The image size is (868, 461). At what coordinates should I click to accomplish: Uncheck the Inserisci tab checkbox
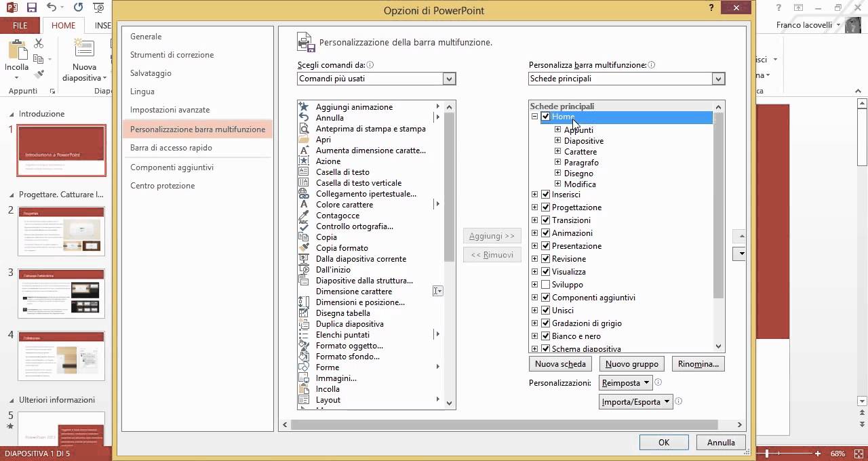click(x=546, y=195)
